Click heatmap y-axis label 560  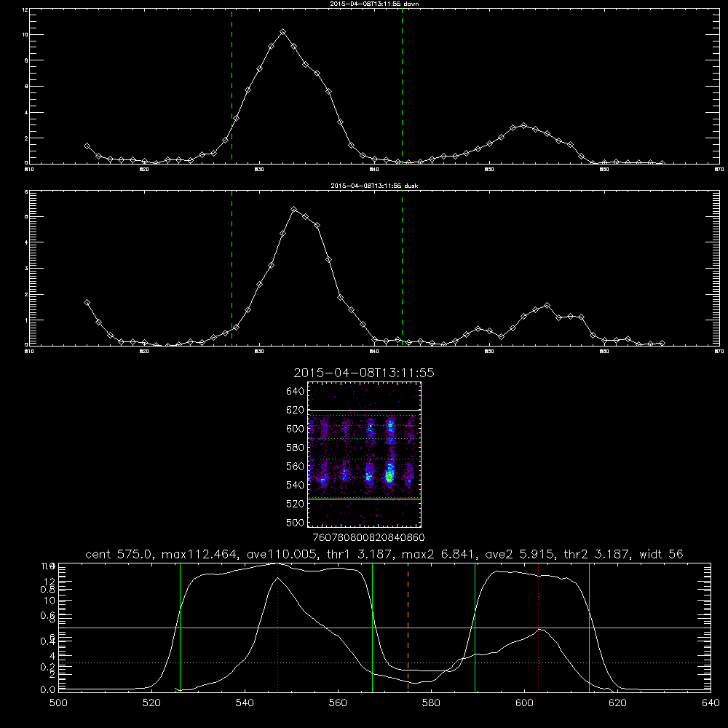pyautogui.click(x=295, y=466)
